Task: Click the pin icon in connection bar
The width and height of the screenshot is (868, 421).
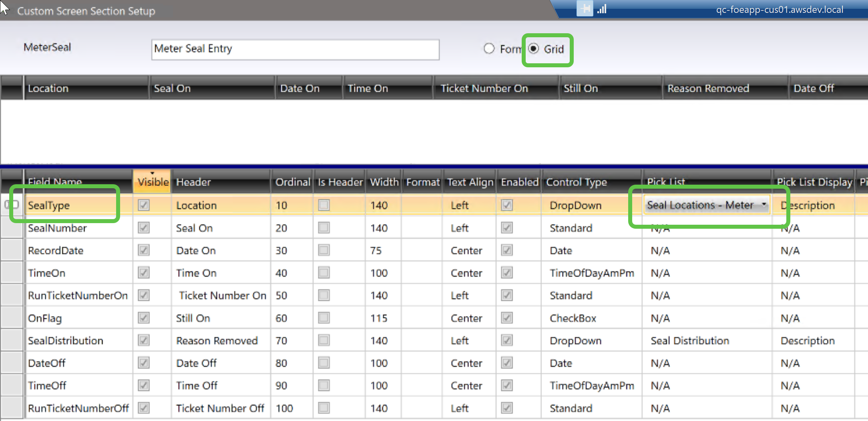Action: coord(585,9)
